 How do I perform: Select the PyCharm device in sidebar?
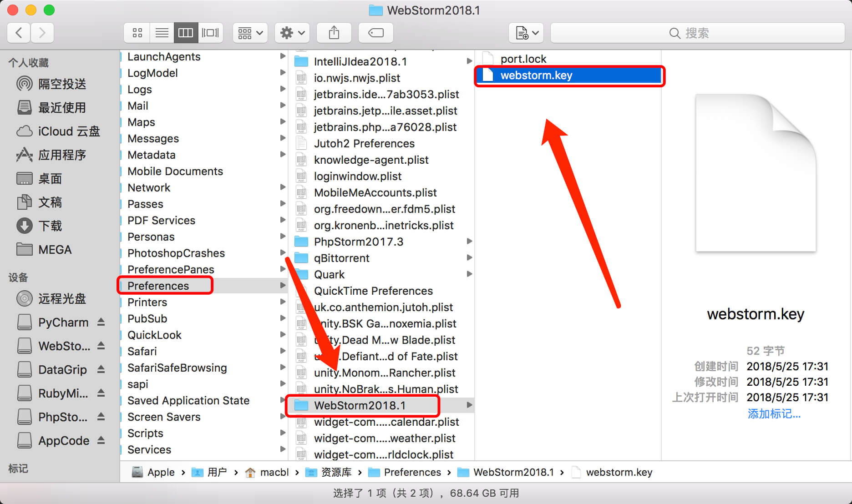(53, 323)
